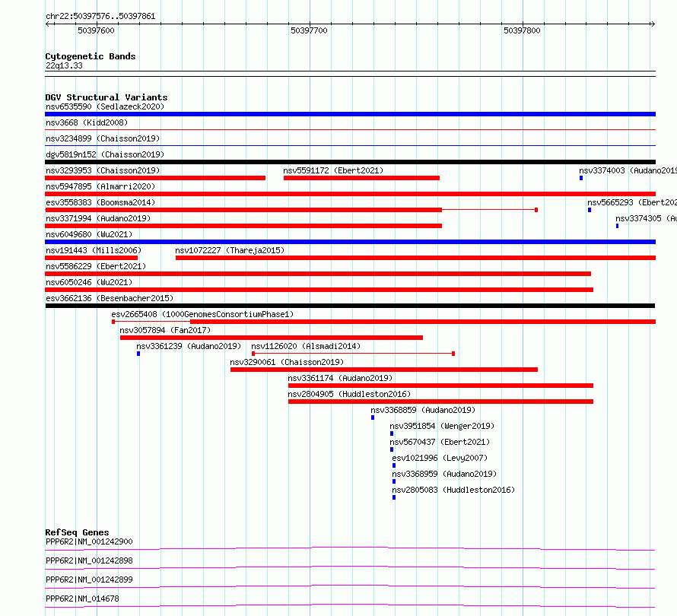
Task: Click nsv3290061 (Chaisson2019) label
Action: click(x=287, y=362)
